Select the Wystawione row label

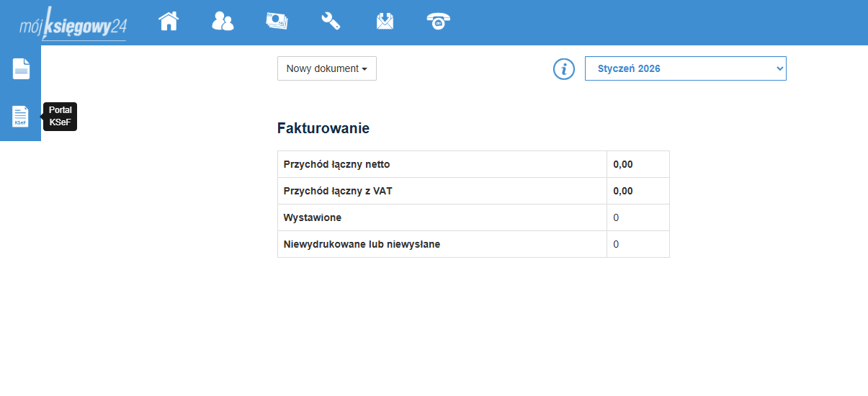(313, 217)
